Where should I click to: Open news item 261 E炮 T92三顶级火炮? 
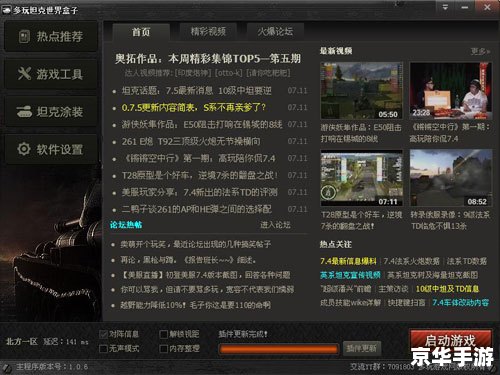click(x=191, y=142)
